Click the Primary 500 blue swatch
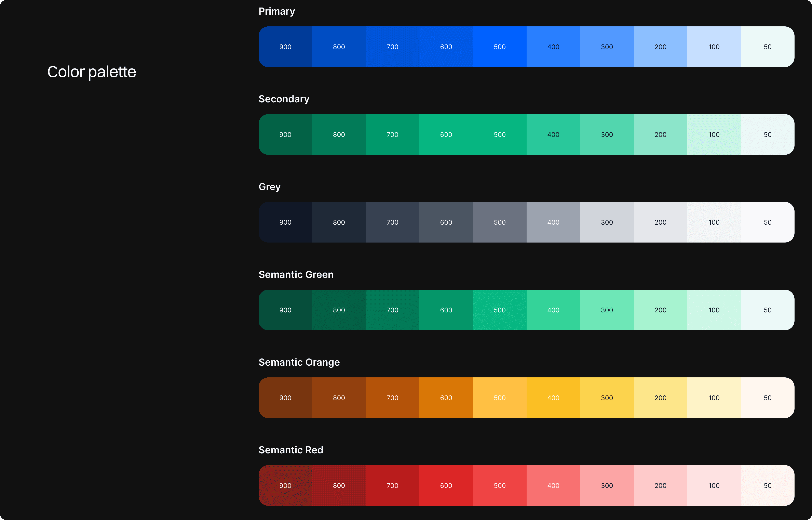The width and height of the screenshot is (812, 520). [499, 47]
